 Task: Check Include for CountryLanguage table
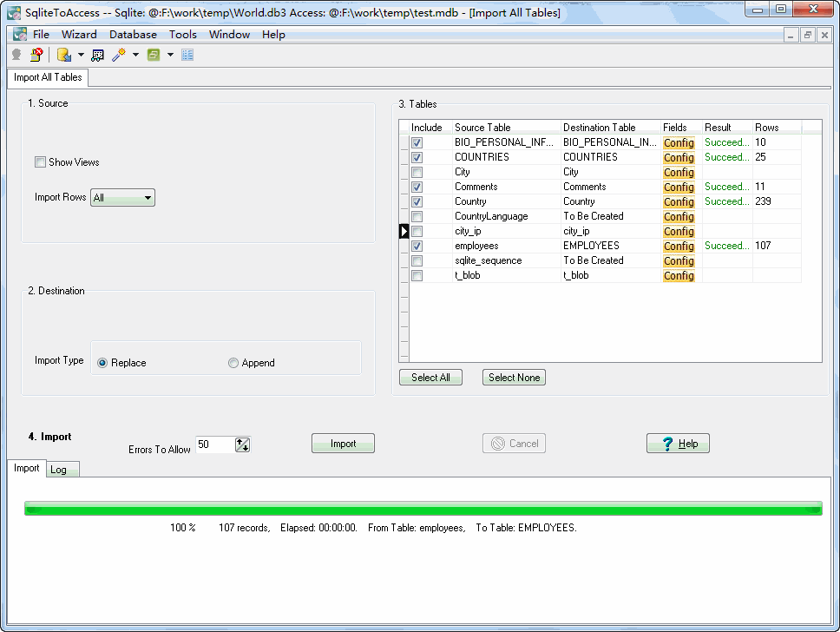[x=417, y=216]
